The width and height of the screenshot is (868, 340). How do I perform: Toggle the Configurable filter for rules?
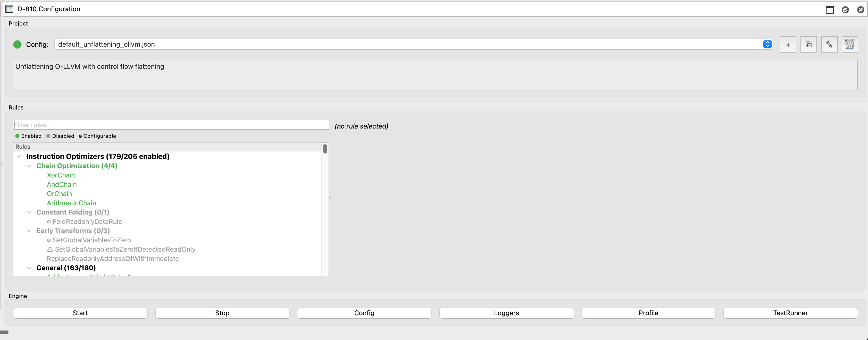pos(97,136)
